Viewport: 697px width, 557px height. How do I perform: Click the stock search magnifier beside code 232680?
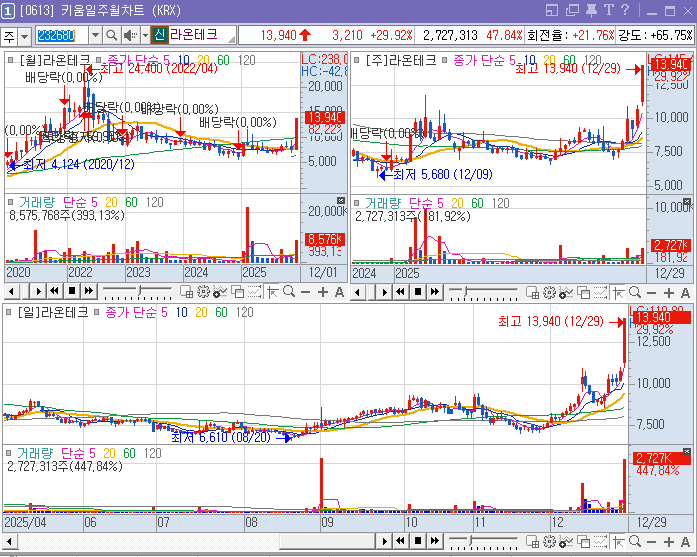[x=112, y=35]
